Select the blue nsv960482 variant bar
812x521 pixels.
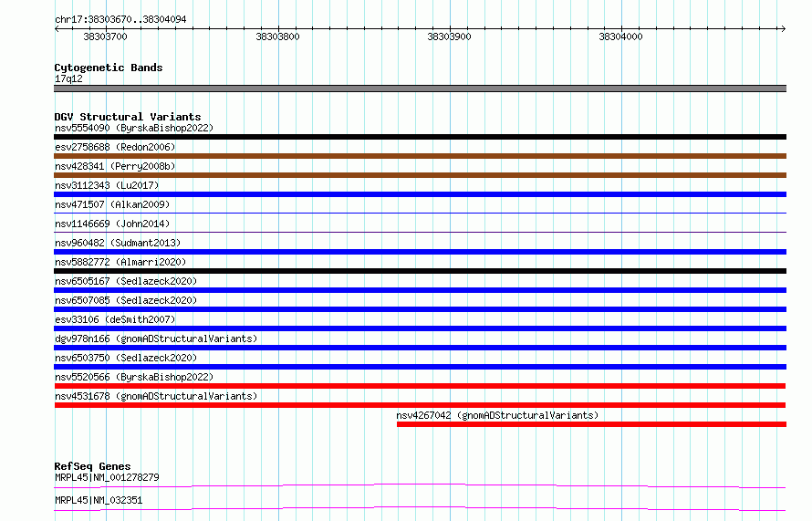click(x=420, y=252)
